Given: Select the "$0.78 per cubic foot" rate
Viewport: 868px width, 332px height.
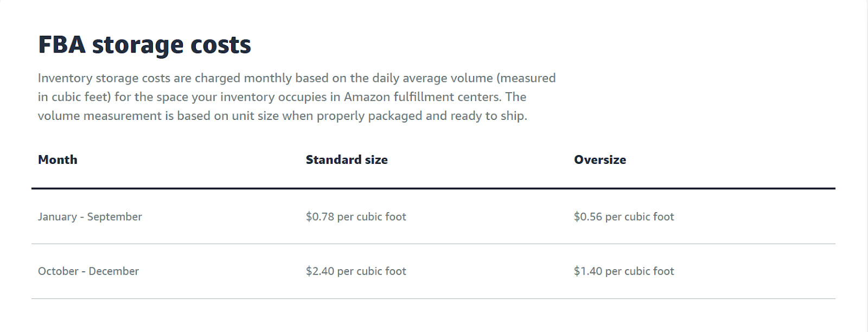Looking at the screenshot, I should 356,217.
